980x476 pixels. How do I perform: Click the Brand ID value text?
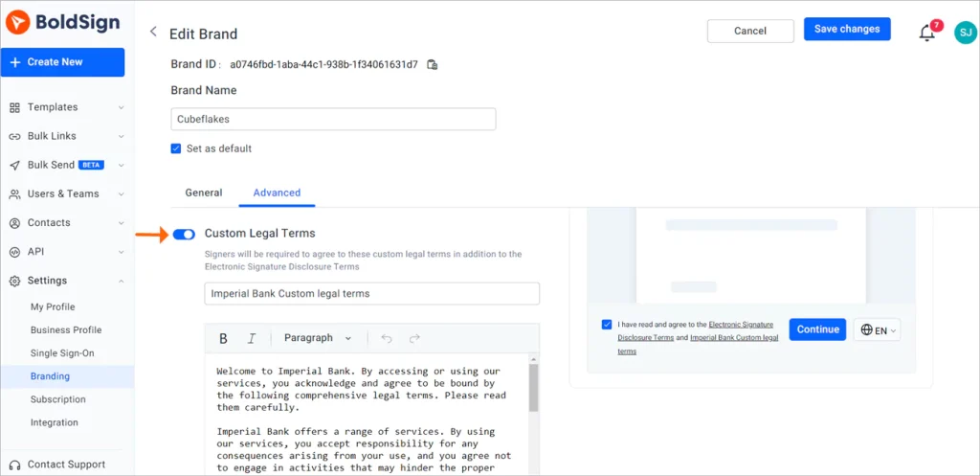coord(323,64)
